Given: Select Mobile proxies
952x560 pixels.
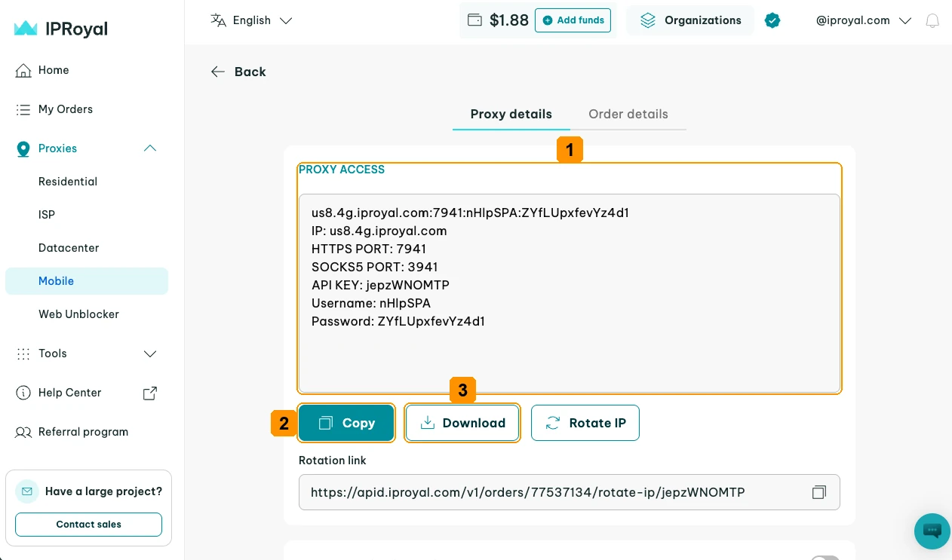Looking at the screenshot, I should [86, 281].
